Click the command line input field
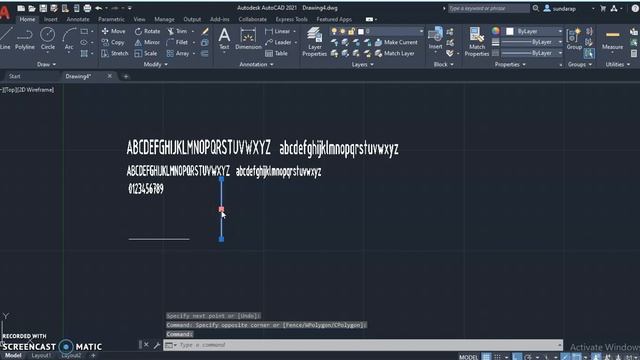This screenshot has width=640, height=360. 363,345
